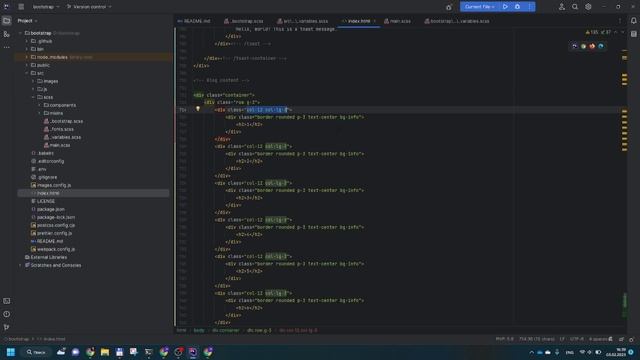
Task: Open Project view dropdown
Action: click(x=27, y=20)
